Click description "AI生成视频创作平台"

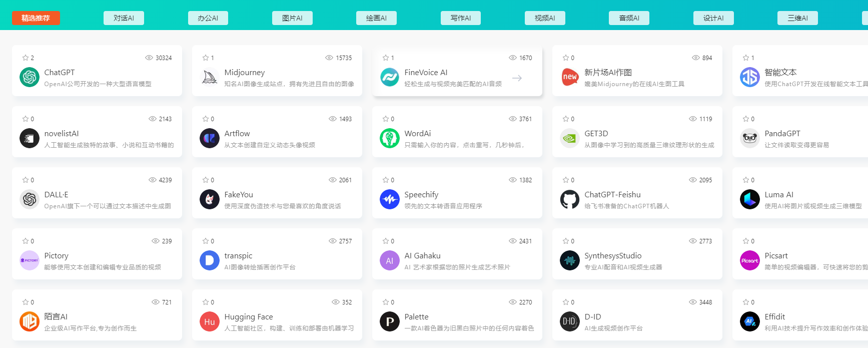[x=613, y=328]
